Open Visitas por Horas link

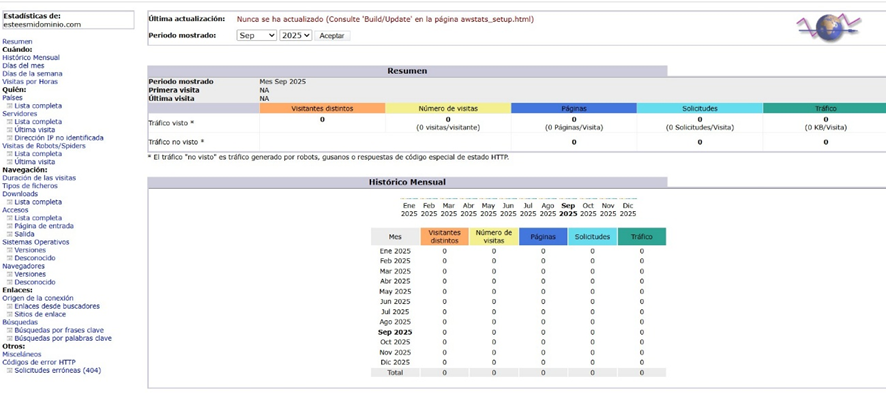point(30,82)
